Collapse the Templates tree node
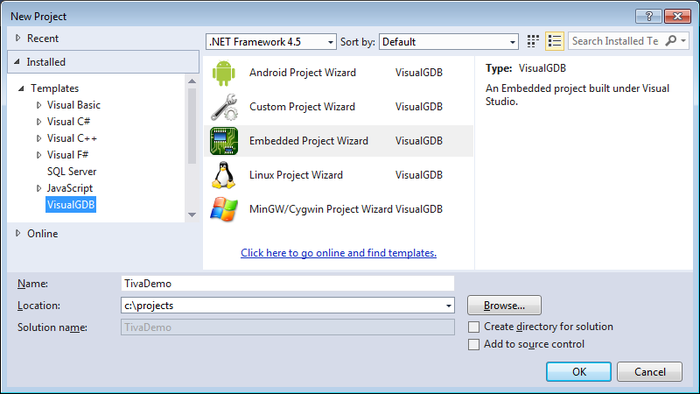The image size is (700, 394). [x=21, y=88]
